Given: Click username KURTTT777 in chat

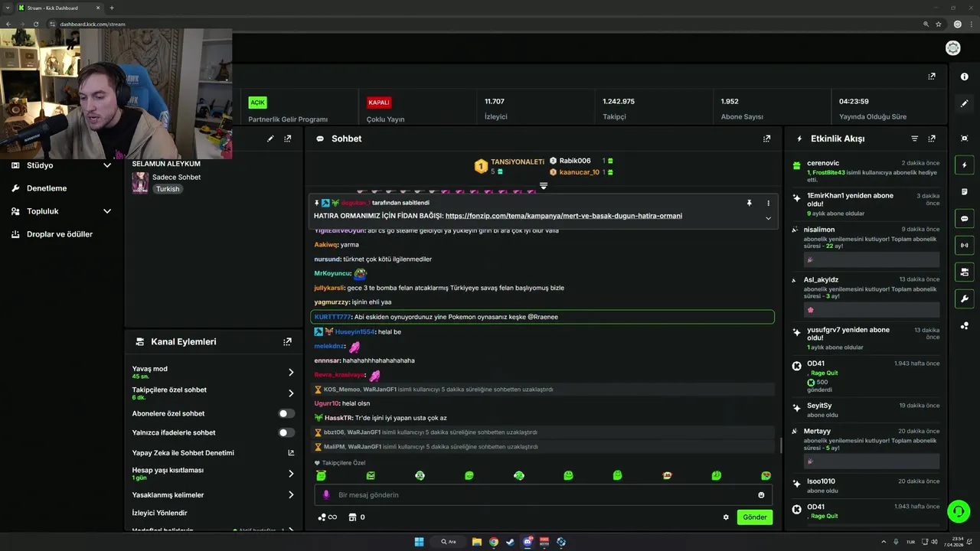Looking at the screenshot, I should (332, 317).
